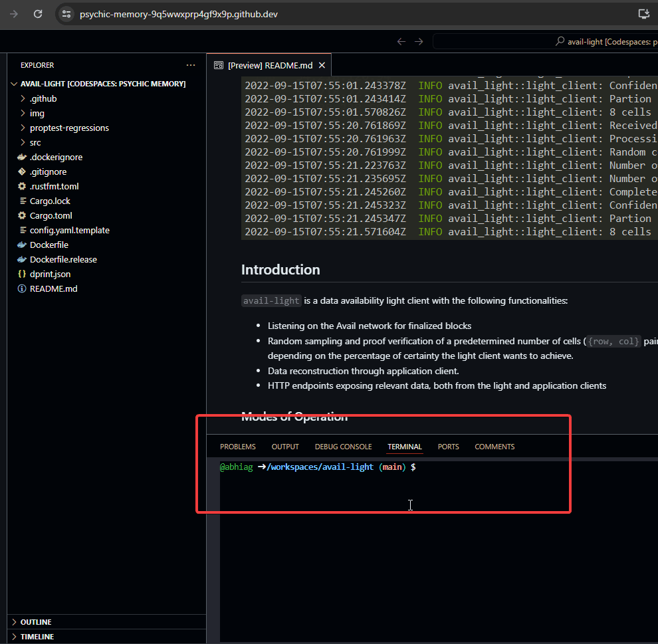Reload the page in the browser
Viewport: 658px width, 644px height.
coord(38,14)
